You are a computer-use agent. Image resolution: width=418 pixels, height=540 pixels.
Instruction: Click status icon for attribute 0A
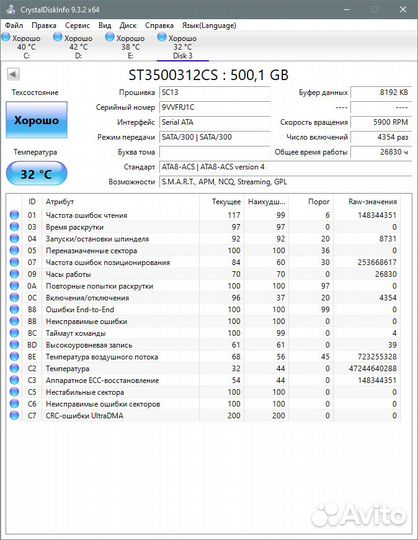14,286
